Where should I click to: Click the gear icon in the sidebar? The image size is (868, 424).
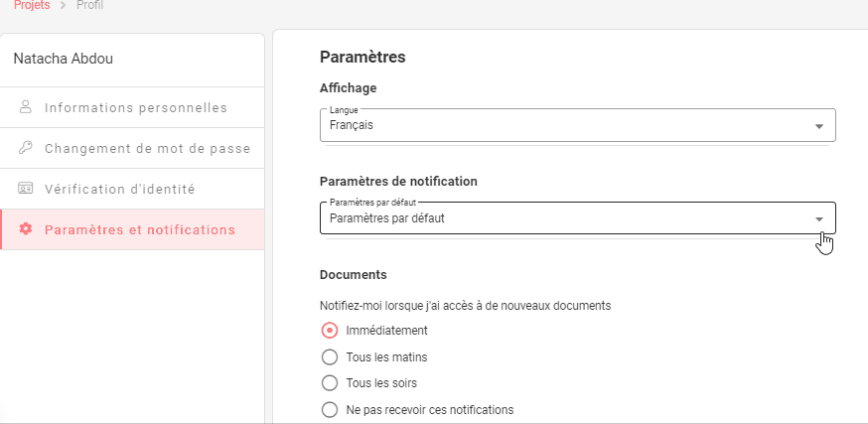26,229
